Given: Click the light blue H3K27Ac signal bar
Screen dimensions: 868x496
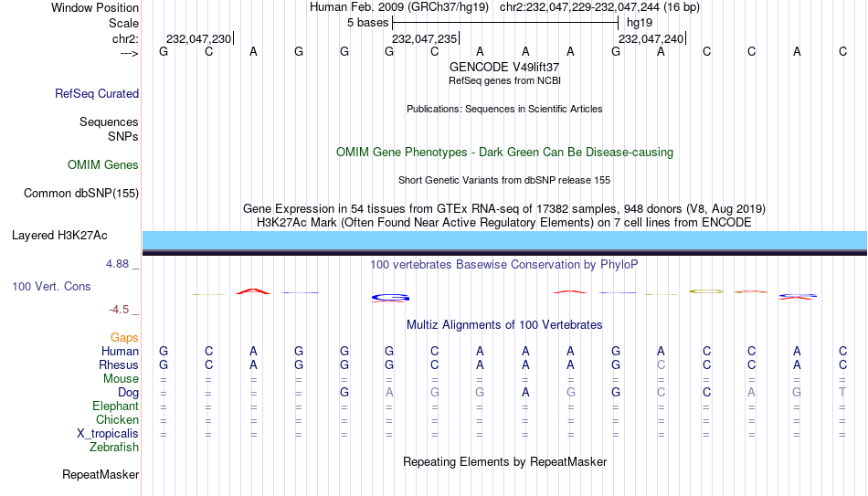Looking at the screenshot, I should [505, 240].
